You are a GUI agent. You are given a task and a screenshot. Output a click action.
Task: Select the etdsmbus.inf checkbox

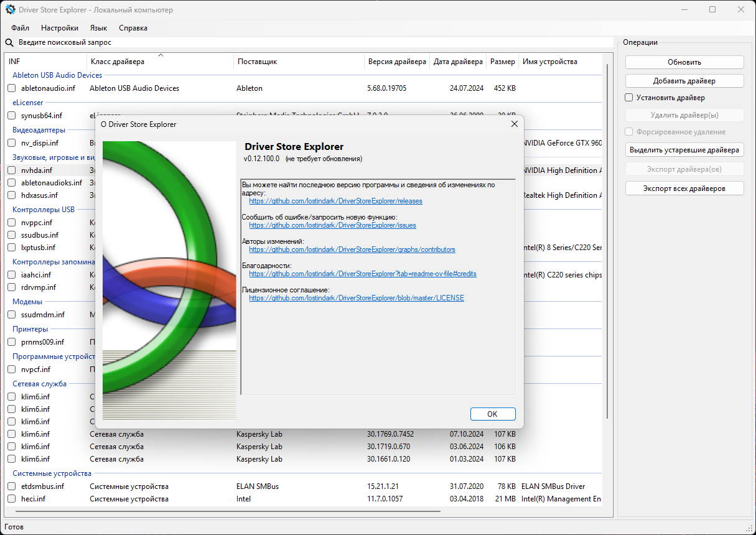12,486
